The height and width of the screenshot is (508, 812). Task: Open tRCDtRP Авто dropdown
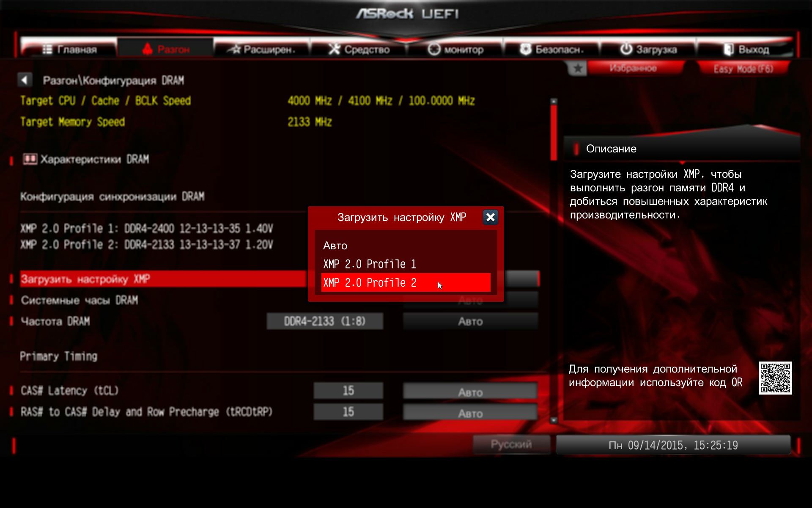[x=470, y=413]
